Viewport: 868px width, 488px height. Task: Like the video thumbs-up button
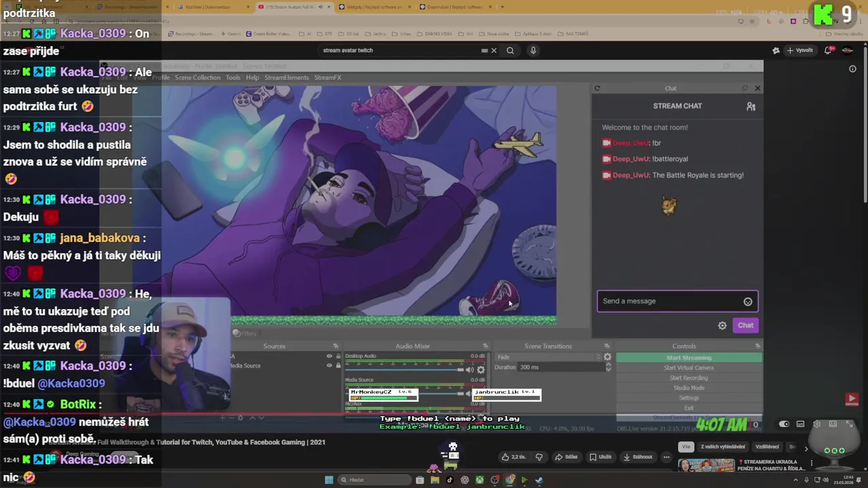[x=514, y=457]
